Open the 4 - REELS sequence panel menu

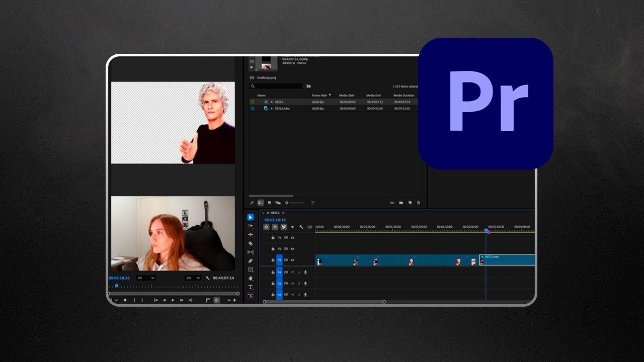(x=283, y=213)
